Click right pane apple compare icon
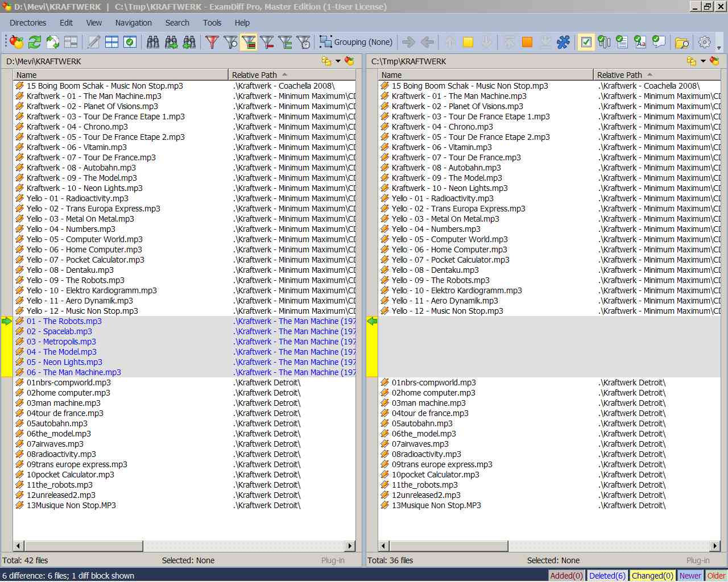Image resolution: width=728 pixels, height=582 pixels. coord(714,61)
